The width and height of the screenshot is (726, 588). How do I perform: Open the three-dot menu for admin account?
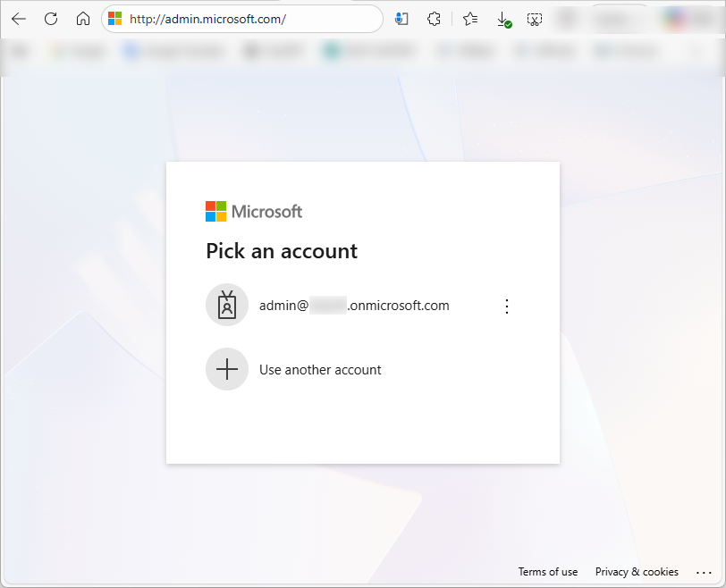coord(507,307)
